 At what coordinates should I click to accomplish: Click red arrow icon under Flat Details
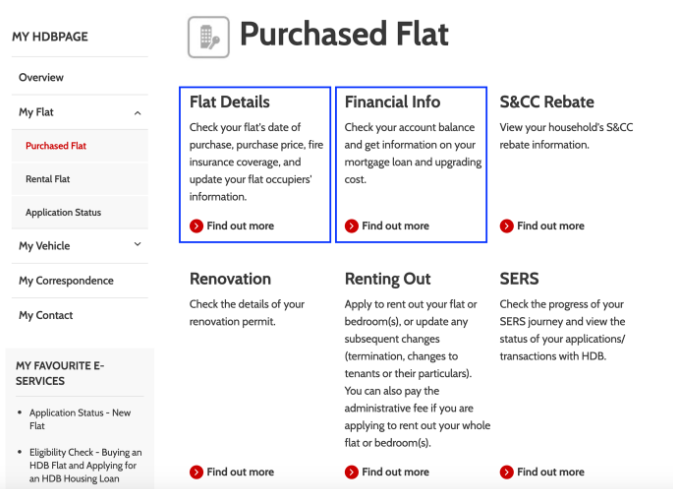[196, 226]
